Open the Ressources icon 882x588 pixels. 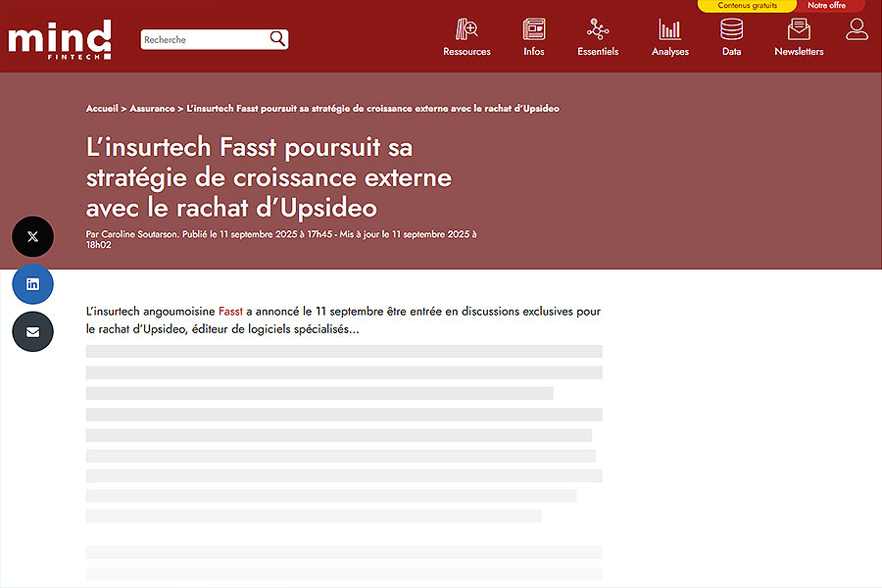point(466,29)
